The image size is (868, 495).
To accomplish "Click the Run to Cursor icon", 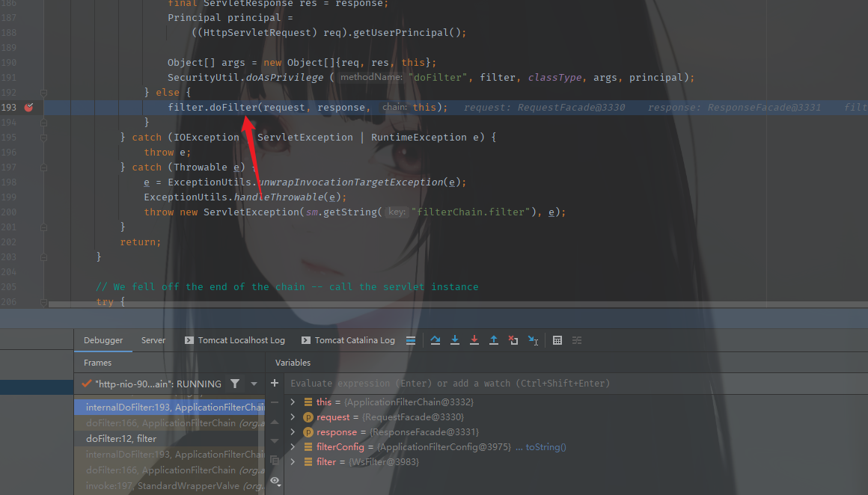I will 533,340.
